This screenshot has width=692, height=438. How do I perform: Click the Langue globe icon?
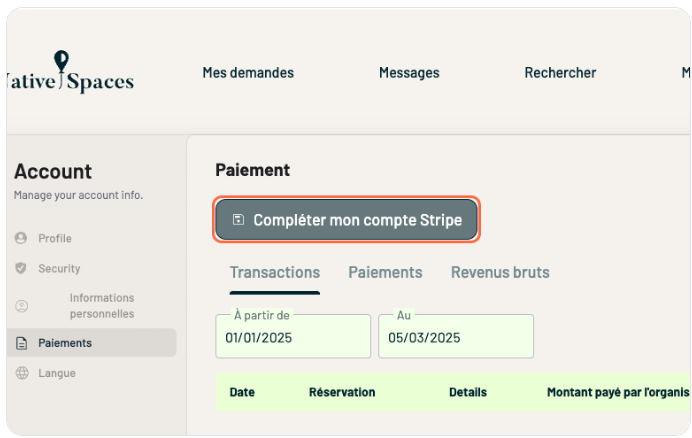21,373
